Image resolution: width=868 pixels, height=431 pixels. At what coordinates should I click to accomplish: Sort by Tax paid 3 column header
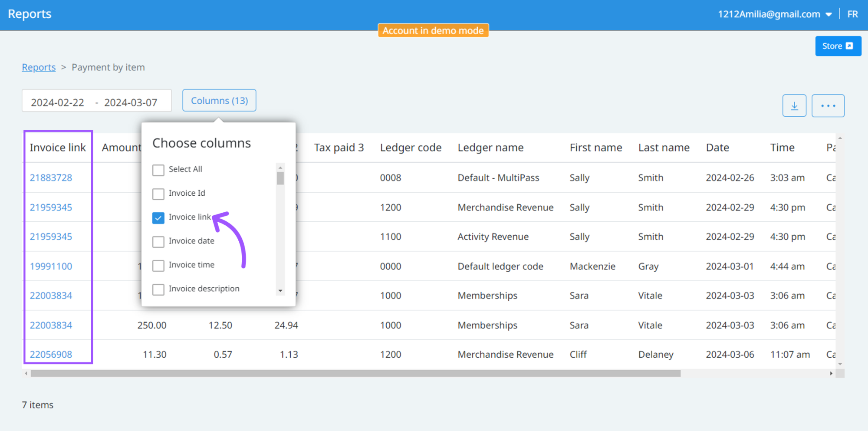[339, 148]
